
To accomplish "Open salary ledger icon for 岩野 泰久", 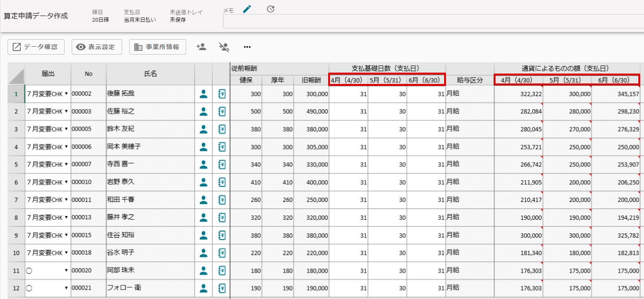I will tap(222, 182).
